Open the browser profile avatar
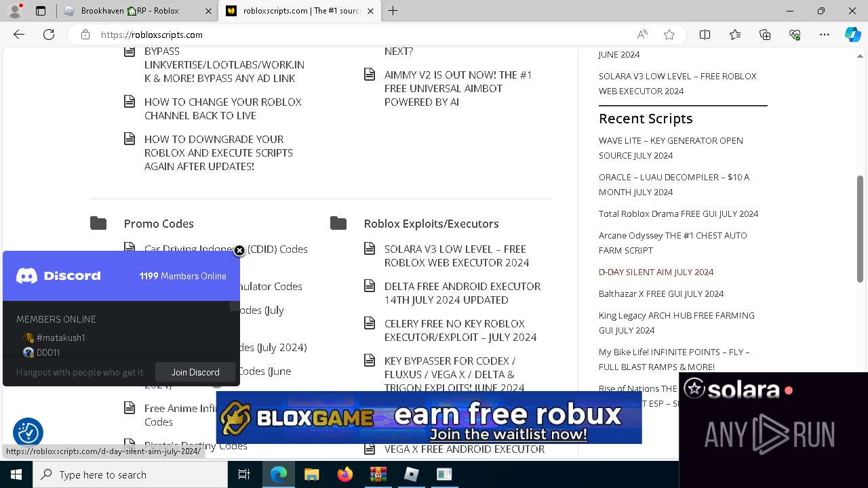868x488 pixels. 15,11
